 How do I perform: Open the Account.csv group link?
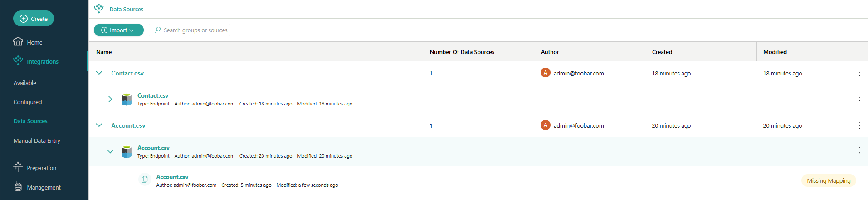pyautogui.click(x=128, y=125)
